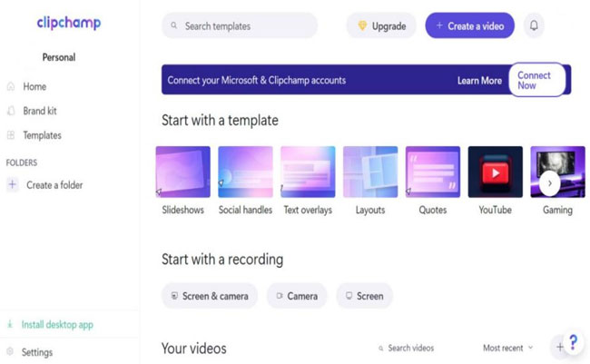This screenshot has width=590, height=364.
Task: Click Create a video button
Action: (469, 25)
